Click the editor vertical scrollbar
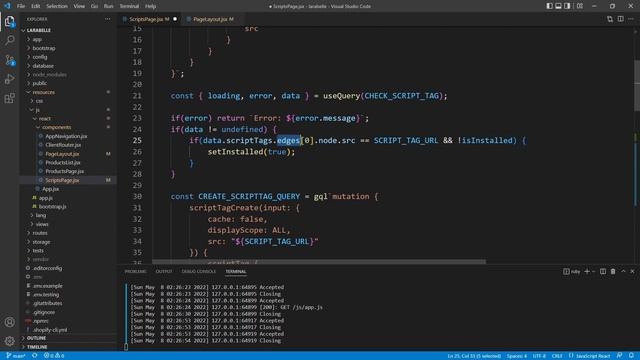The image size is (640, 360). [637, 85]
